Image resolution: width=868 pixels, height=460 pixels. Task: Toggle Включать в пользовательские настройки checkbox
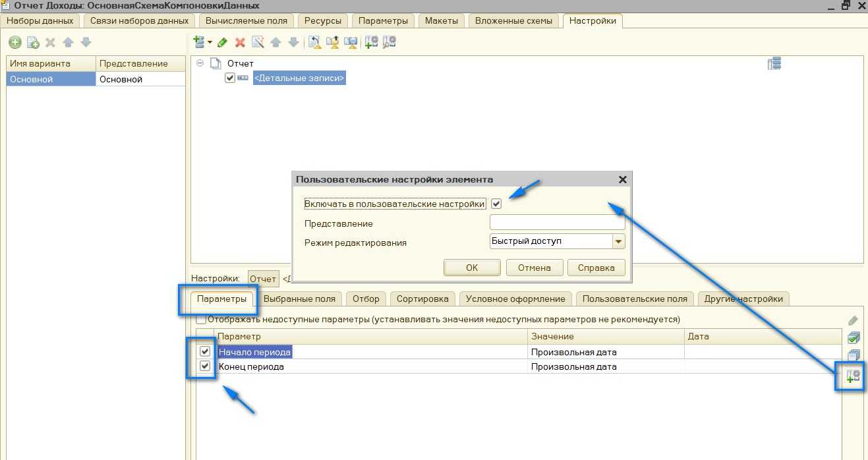(x=496, y=204)
